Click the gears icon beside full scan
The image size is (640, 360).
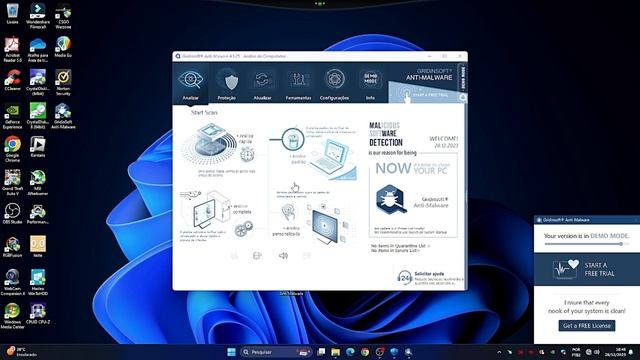[244, 228]
